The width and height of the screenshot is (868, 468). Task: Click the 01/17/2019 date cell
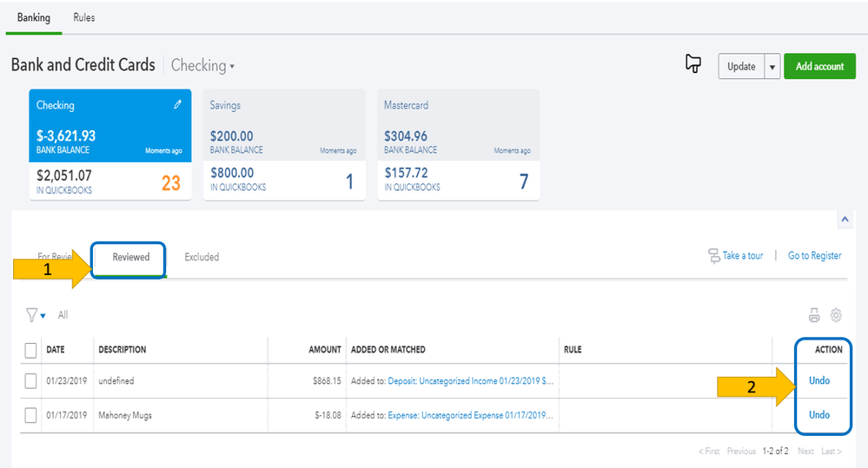click(66, 415)
